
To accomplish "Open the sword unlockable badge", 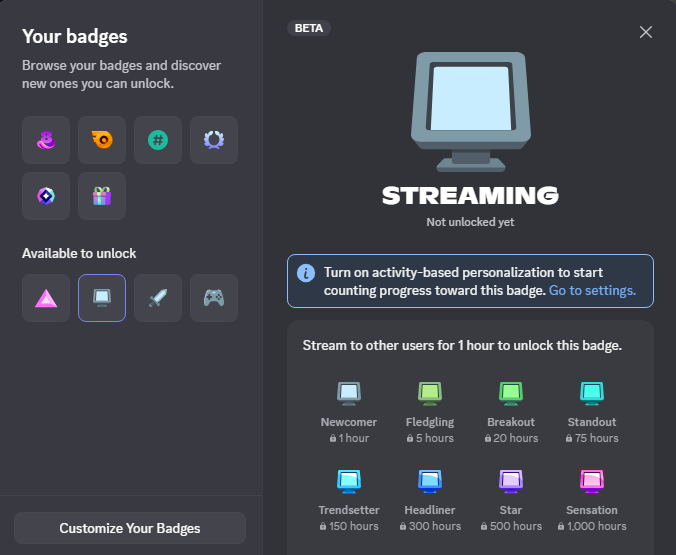I will pyautogui.click(x=158, y=298).
